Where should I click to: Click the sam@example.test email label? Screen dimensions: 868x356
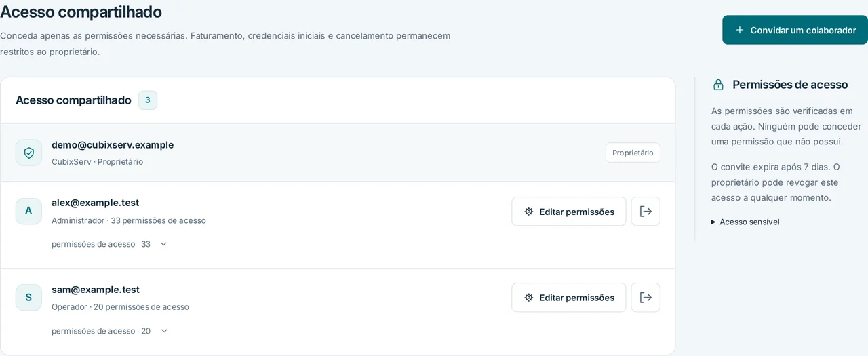coord(96,290)
